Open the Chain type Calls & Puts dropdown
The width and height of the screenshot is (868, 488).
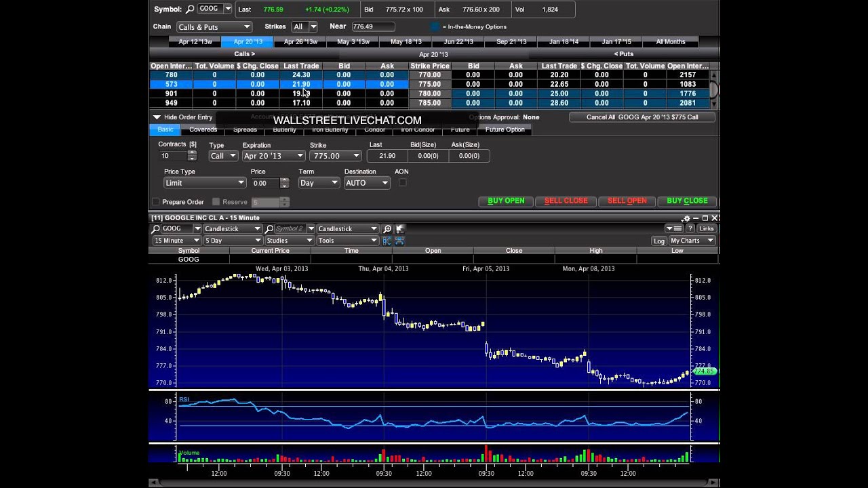(214, 26)
